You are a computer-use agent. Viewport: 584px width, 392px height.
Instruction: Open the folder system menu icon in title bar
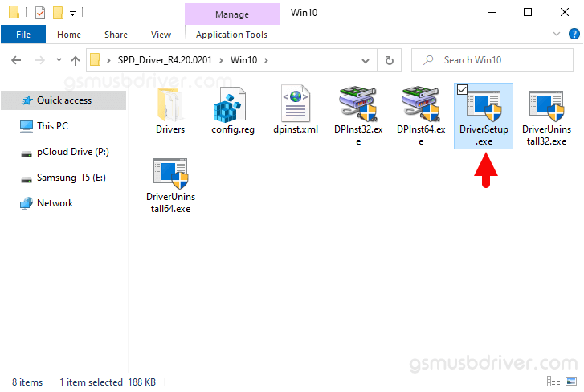pos(14,12)
